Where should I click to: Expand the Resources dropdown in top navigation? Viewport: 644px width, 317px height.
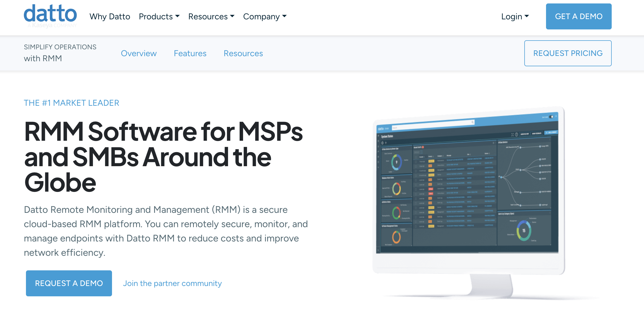tap(211, 16)
